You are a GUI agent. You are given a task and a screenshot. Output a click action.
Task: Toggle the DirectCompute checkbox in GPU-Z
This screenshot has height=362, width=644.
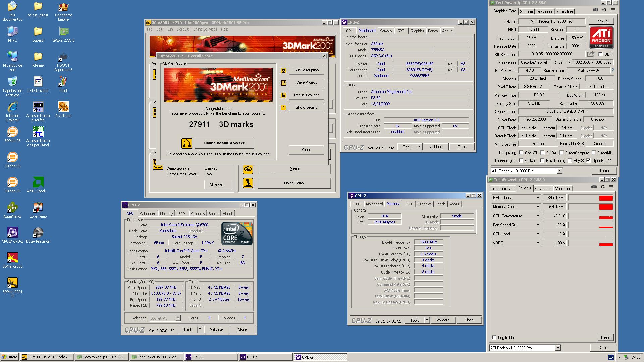coord(561,153)
